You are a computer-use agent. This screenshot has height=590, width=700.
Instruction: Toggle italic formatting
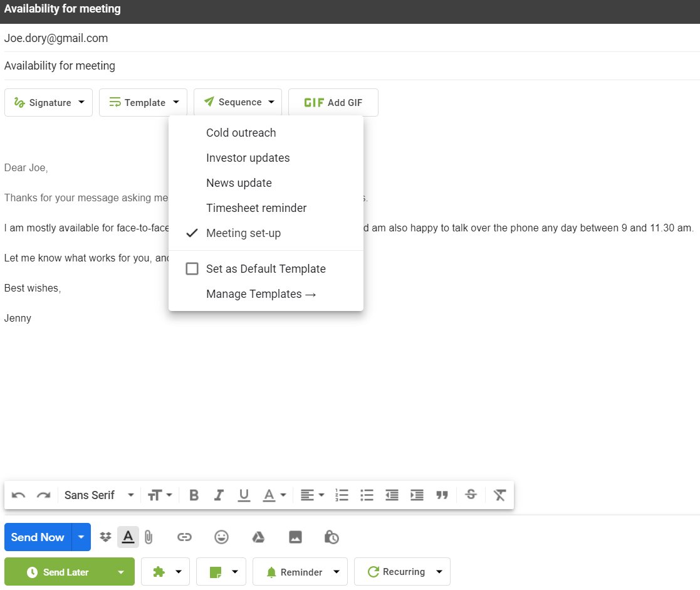coord(219,495)
